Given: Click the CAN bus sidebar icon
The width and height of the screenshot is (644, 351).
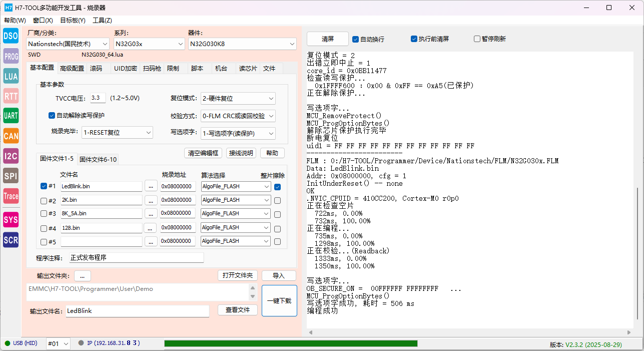Looking at the screenshot, I should click(x=11, y=136).
